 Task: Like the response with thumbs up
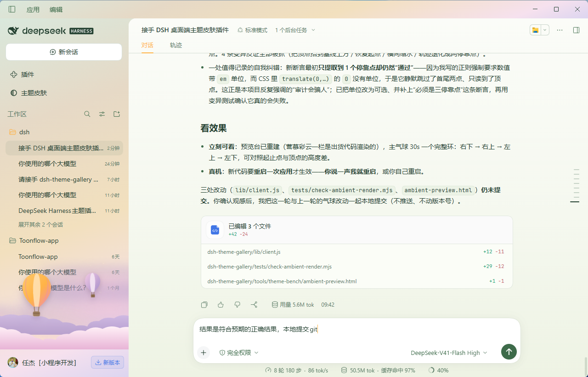pos(221,304)
